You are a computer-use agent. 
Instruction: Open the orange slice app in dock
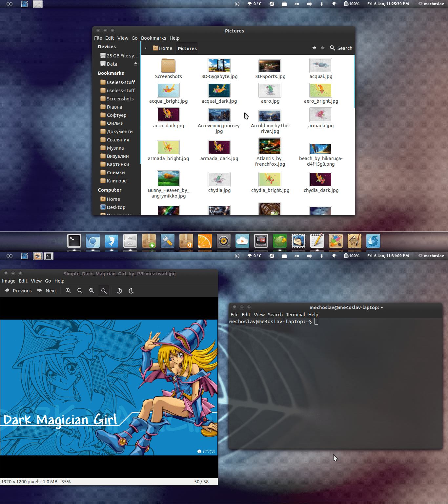point(205,241)
